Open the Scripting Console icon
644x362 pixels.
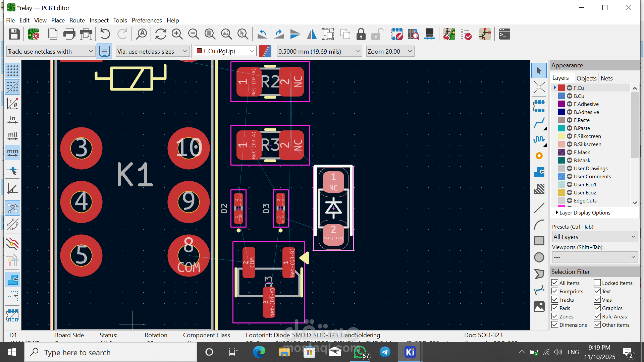coord(504,34)
